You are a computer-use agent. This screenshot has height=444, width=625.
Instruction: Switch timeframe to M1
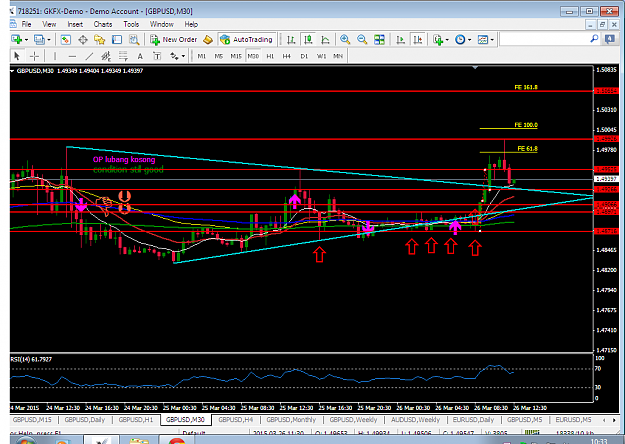[202, 56]
